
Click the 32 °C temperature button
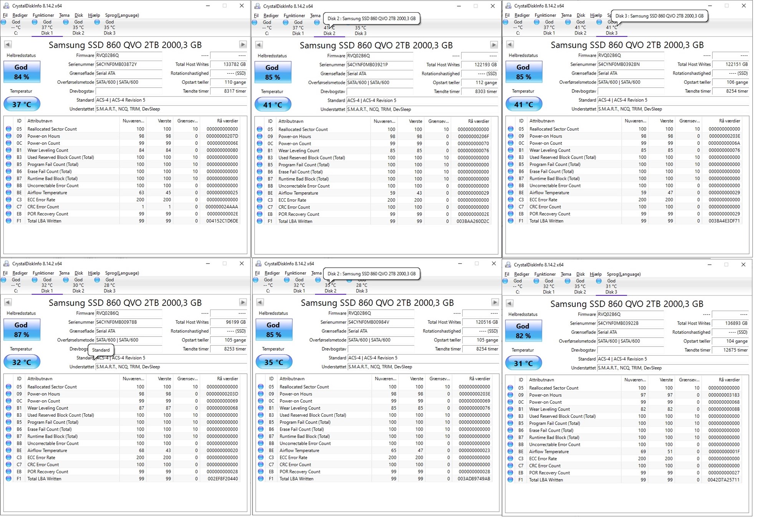[22, 362]
